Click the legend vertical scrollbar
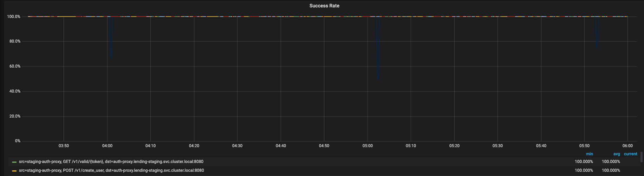Image resolution: width=644 pixels, height=176 pixels. click(642, 157)
